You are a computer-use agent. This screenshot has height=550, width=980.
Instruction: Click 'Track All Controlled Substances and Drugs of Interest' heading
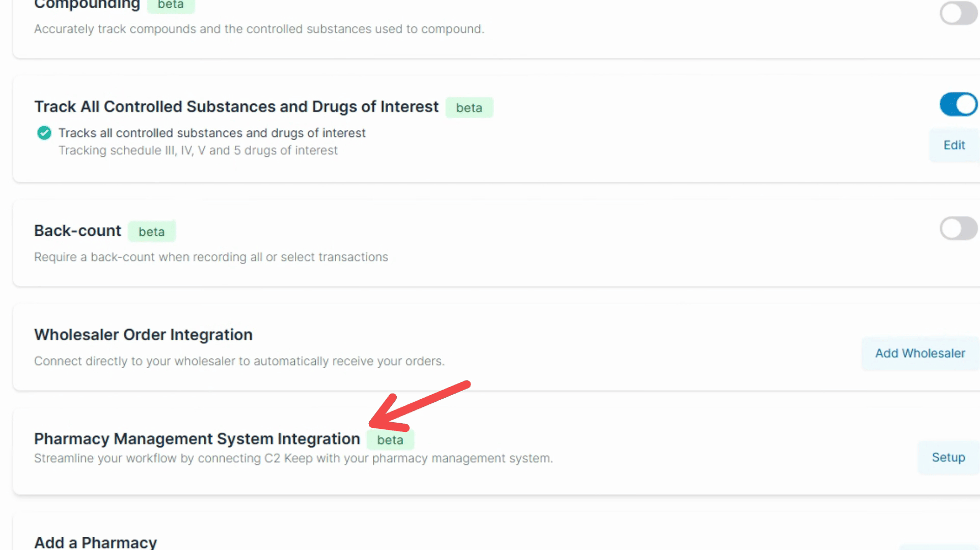236,106
